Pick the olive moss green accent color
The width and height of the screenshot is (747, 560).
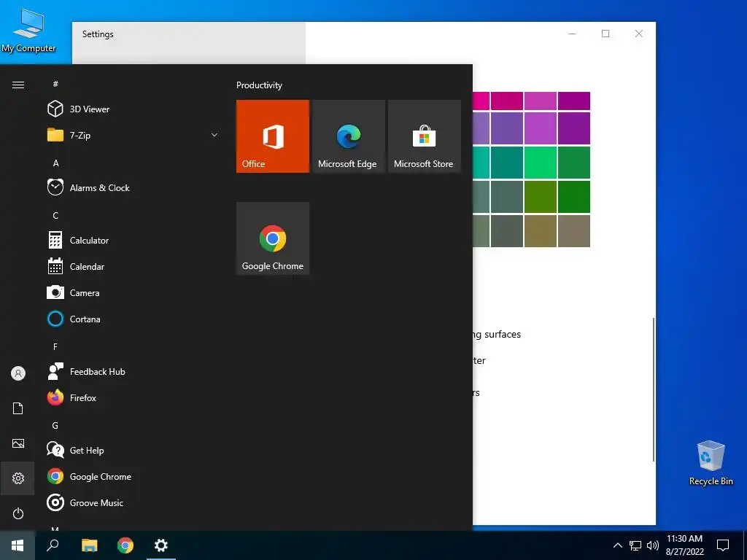[x=541, y=197]
